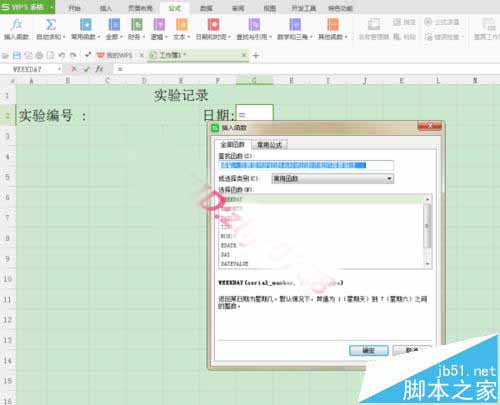Open the 自动求和 sigma function icon

point(51,25)
